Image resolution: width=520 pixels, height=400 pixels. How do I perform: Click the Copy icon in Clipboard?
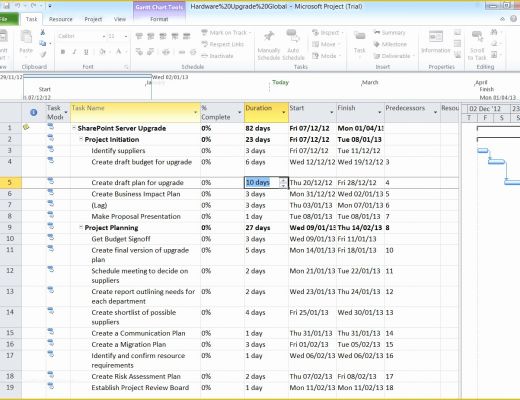(x=43, y=43)
